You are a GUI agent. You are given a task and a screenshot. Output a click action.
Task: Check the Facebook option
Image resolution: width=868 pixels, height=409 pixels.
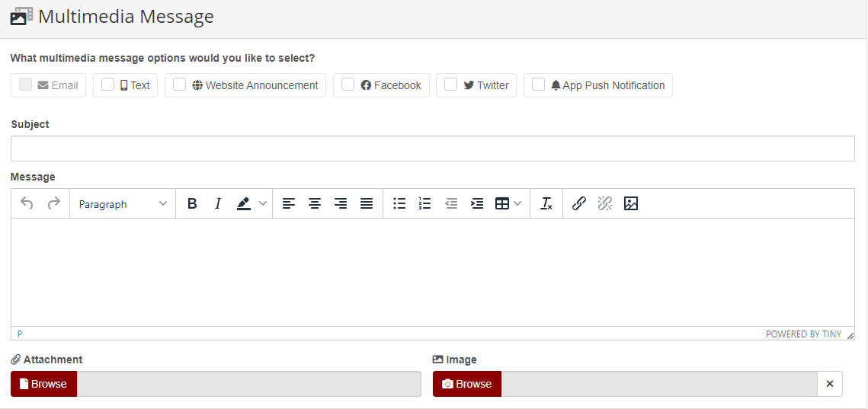coord(348,85)
